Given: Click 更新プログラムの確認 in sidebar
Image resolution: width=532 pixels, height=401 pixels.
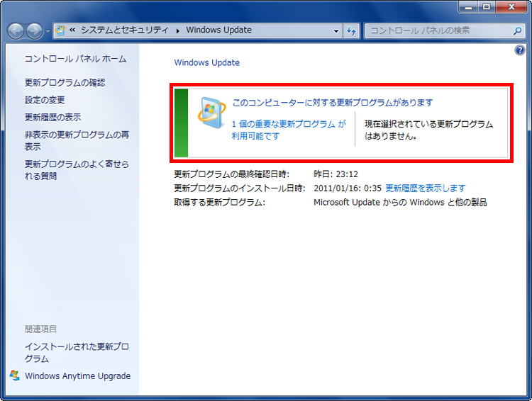Looking at the screenshot, I should click(65, 82).
